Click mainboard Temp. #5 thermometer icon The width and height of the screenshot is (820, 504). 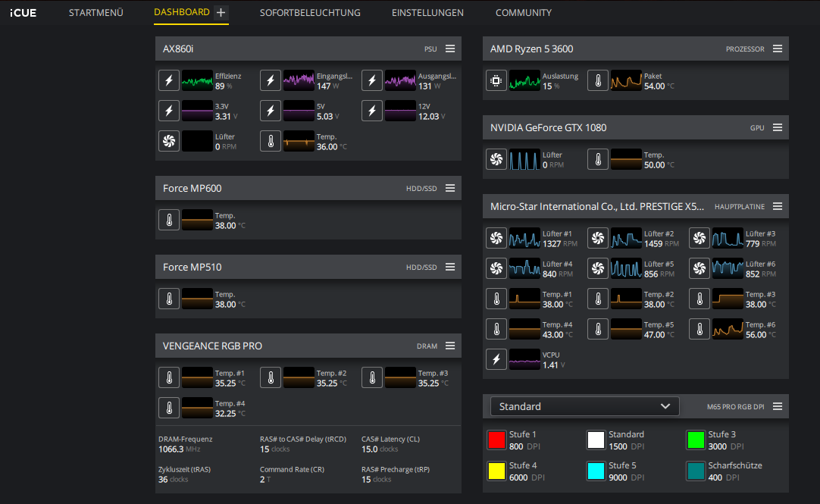[x=598, y=330]
